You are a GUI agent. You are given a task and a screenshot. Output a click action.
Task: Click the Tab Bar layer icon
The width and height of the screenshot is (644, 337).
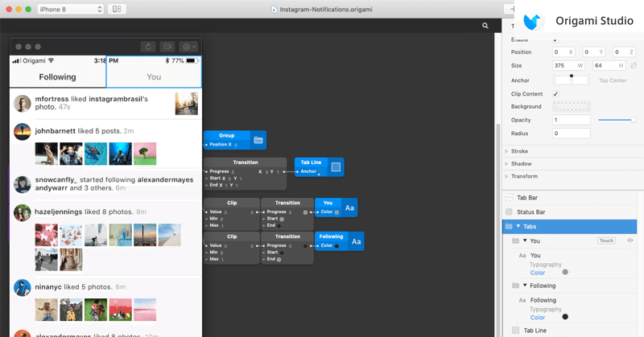(509, 197)
